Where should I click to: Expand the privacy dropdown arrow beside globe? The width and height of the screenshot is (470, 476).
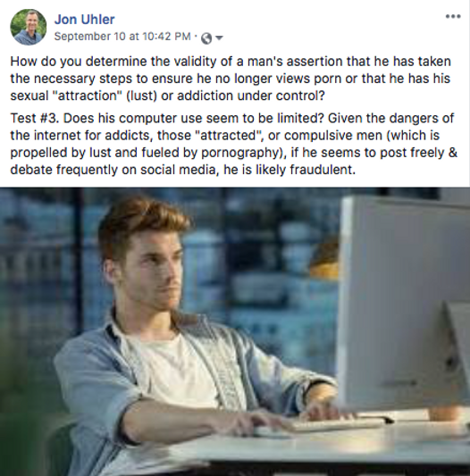click(x=219, y=38)
